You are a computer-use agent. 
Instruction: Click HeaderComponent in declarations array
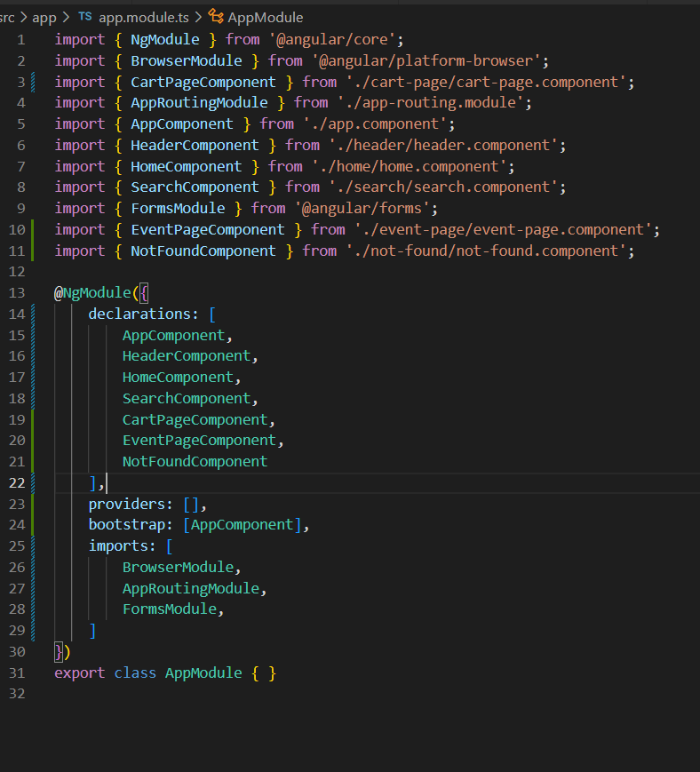coord(187,356)
